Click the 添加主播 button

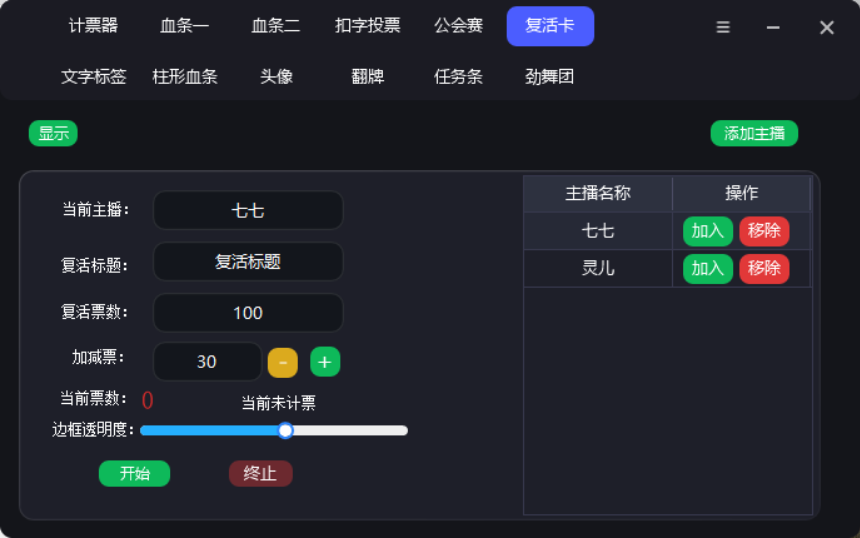point(754,133)
